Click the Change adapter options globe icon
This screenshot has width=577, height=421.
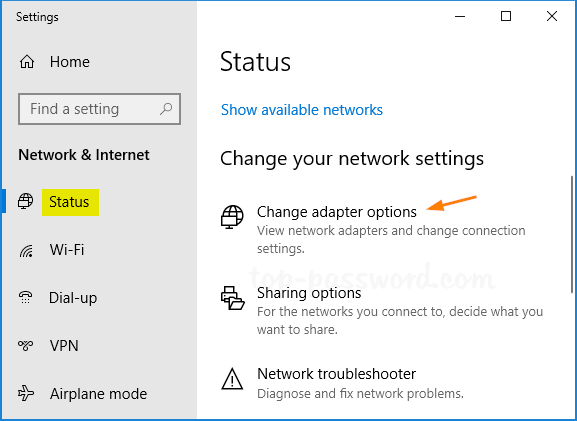[232, 217]
